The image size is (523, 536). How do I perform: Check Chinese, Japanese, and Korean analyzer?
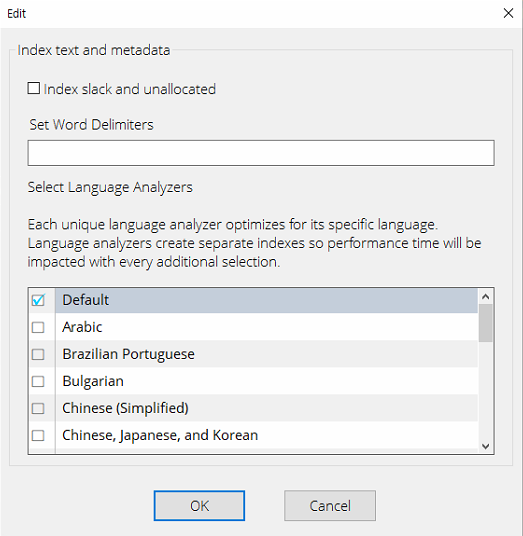(38, 435)
